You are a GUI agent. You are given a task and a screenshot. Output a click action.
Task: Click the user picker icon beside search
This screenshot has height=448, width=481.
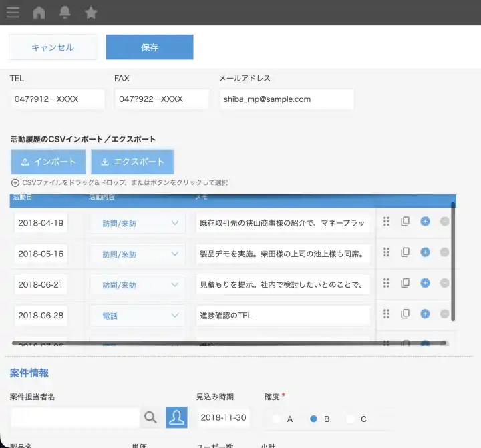click(176, 417)
